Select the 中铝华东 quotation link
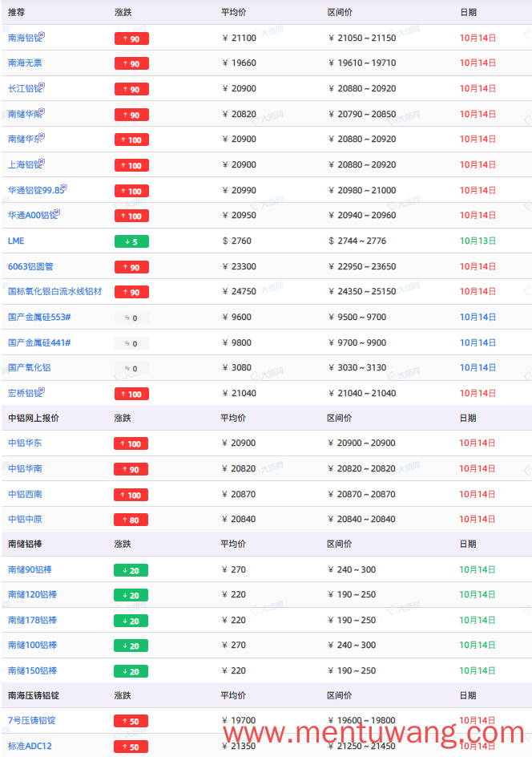This screenshot has width=532, height=757. coord(25,443)
